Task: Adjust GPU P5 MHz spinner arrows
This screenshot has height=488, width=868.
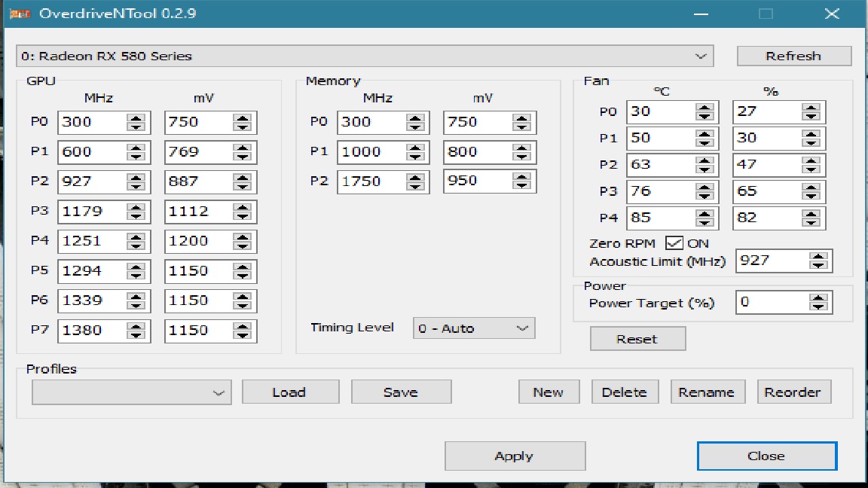Action: point(136,271)
